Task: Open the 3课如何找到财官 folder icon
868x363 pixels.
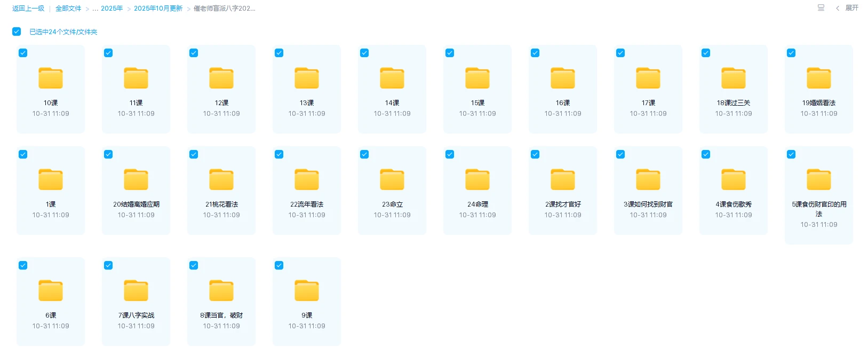Action: pos(648,179)
